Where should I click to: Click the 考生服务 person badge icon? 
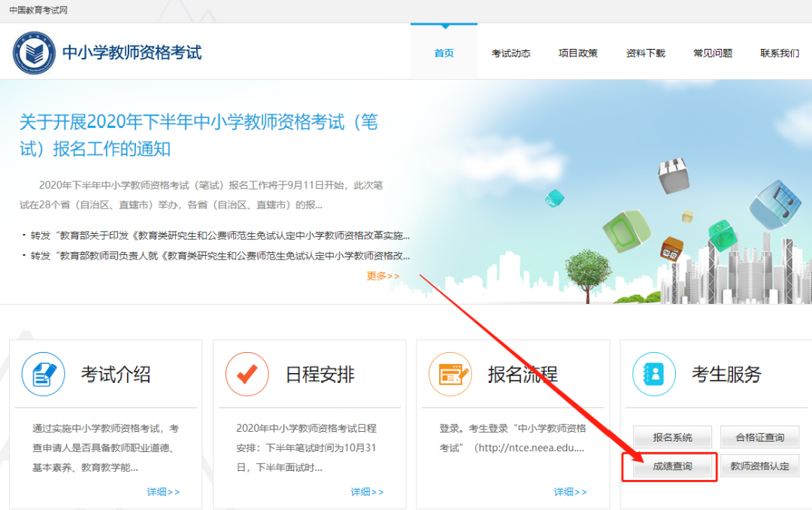[654, 374]
